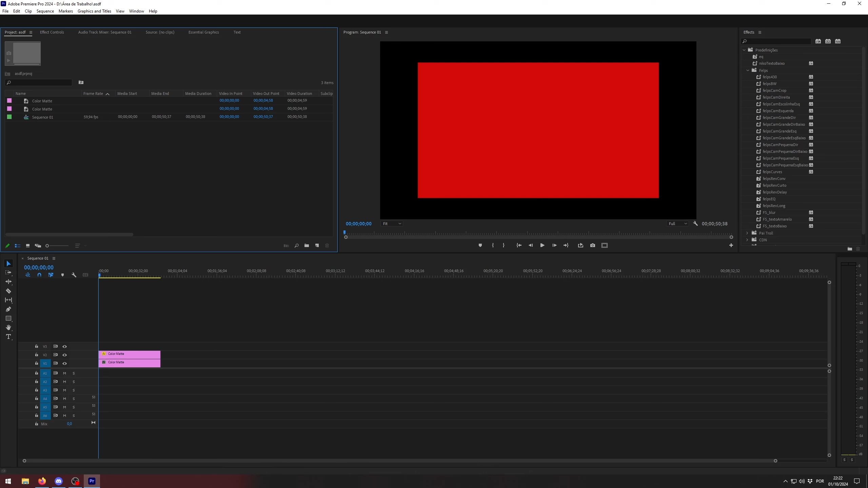Select the Ripple Edit tool

coord(8,282)
